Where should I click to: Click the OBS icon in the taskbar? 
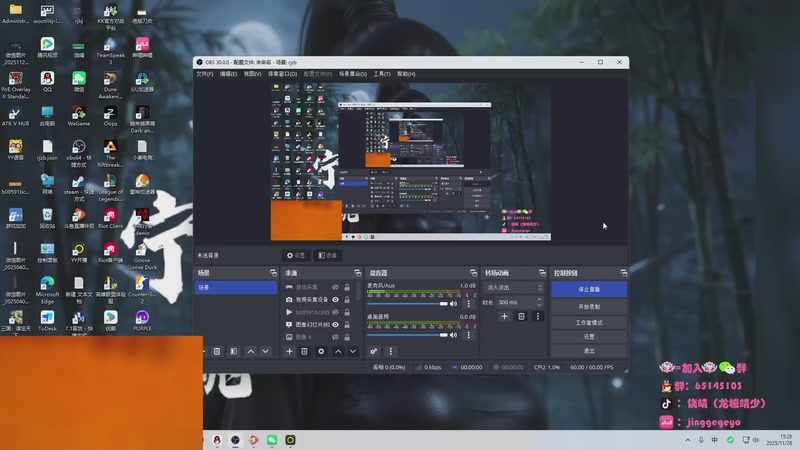[x=235, y=440]
